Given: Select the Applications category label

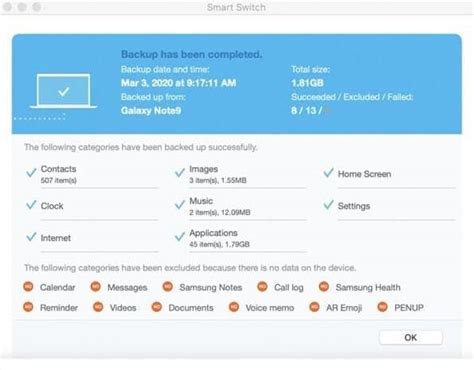Looking at the screenshot, I should pos(213,233).
